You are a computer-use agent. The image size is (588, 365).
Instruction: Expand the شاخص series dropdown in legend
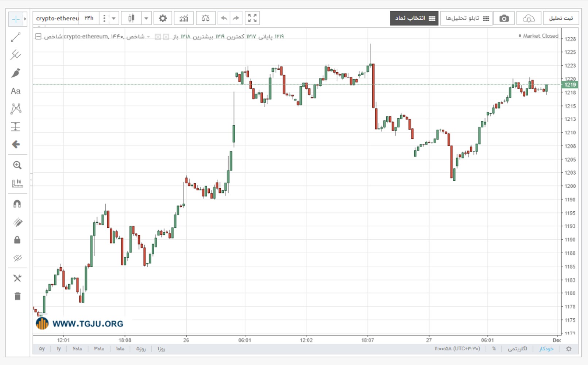148,37
